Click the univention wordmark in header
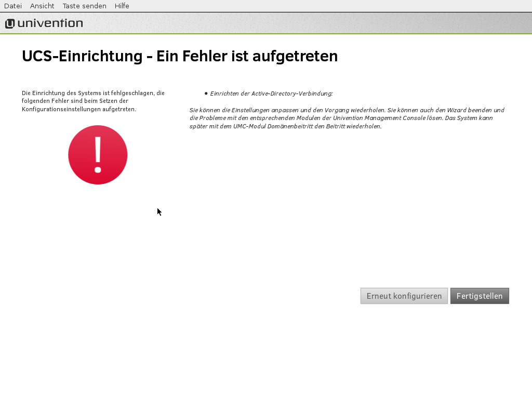 (x=50, y=23)
